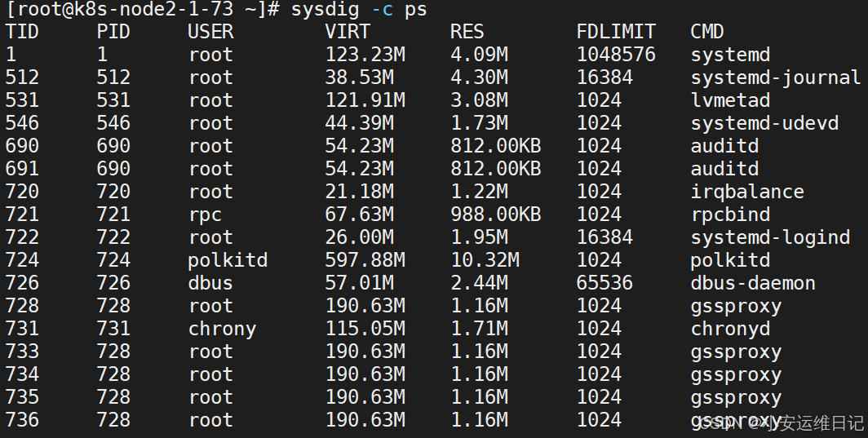The image size is (868, 438).
Task: Click the VIRT value 115.05M
Action: click(365, 329)
